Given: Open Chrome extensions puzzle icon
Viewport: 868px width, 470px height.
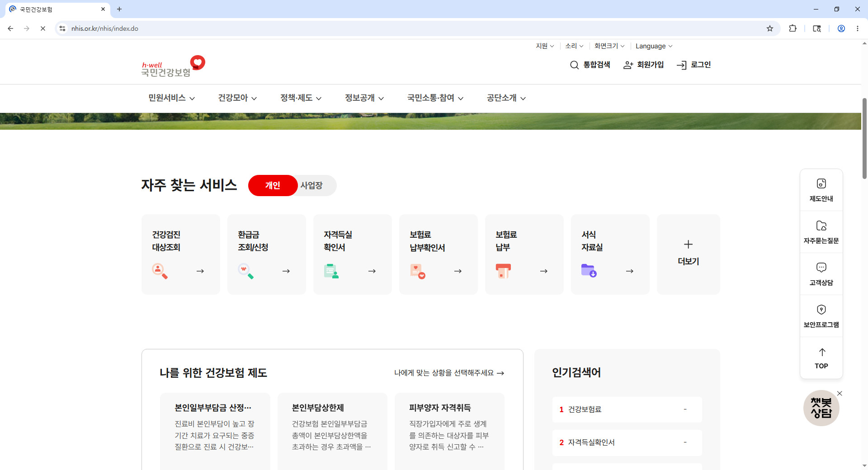Looking at the screenshot, I should point(793,28).
